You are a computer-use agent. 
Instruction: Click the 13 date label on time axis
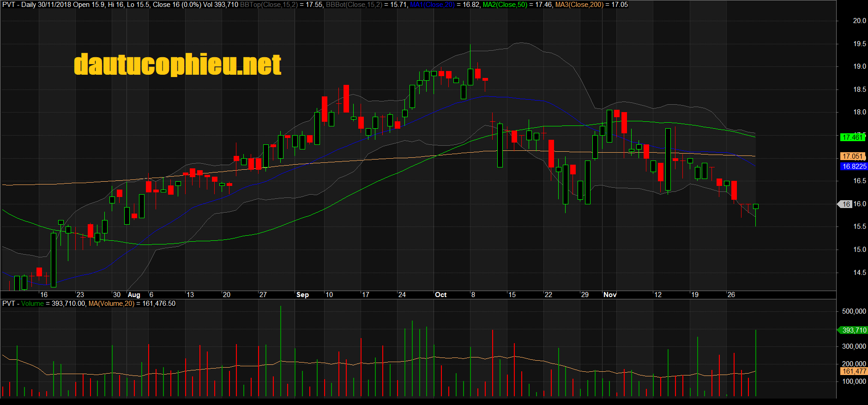click(190, 295)
